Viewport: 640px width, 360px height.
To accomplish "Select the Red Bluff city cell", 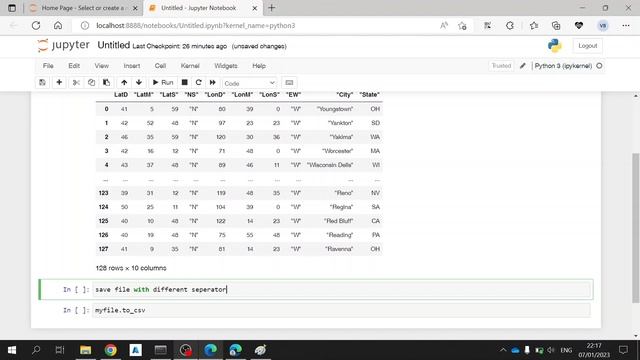I will (x=338, y=221).
